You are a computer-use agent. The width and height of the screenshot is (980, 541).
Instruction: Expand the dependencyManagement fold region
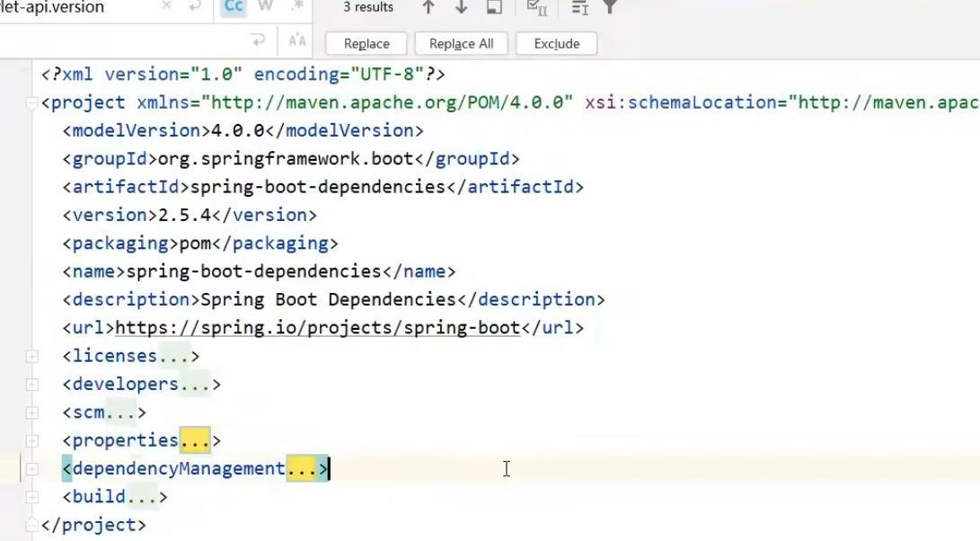point(31,469)
